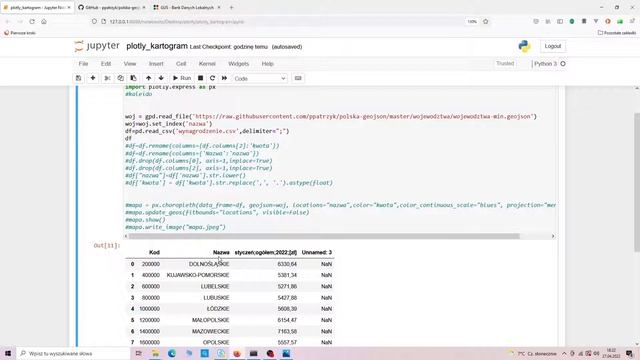Screen dimensions: 640x360
Task: Restart kernel and run all with fast-forward icon
Action: coord(224,78)
